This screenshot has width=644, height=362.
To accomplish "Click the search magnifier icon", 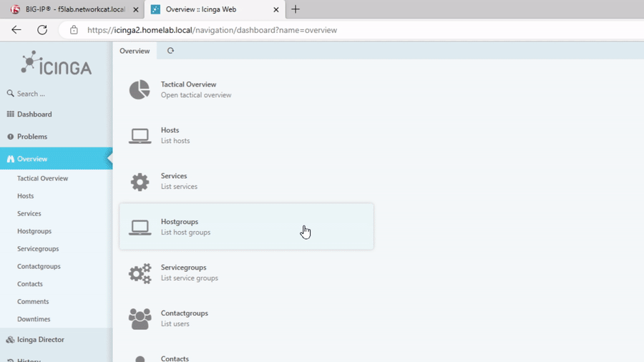I will click(x=10, y=94).
